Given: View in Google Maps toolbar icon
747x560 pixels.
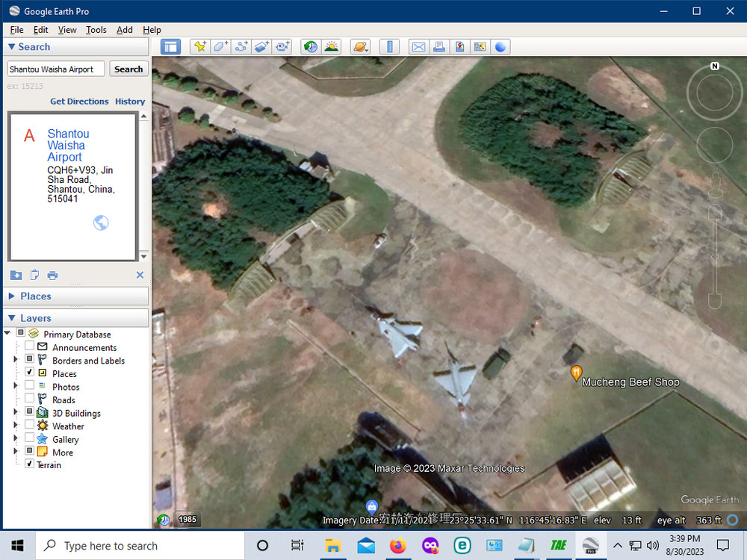Looking at the screenshot, I should pyautogui.click(x=480, y=46).
